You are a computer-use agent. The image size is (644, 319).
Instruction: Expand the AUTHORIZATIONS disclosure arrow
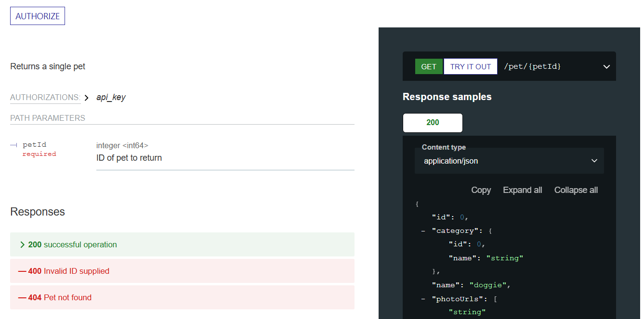(x=87, y=97)
